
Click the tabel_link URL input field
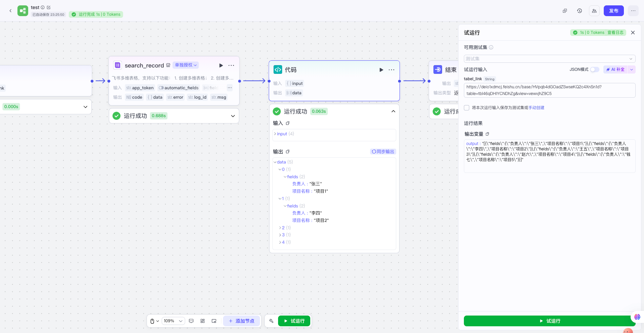coord(549,90)
